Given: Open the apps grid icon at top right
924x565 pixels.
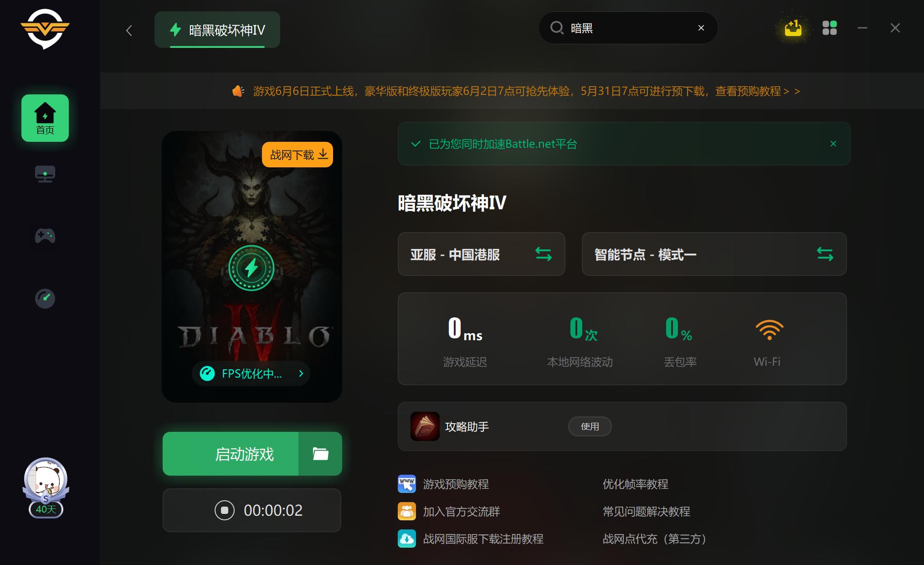Looking at the screenshot, I should (830, 28).
